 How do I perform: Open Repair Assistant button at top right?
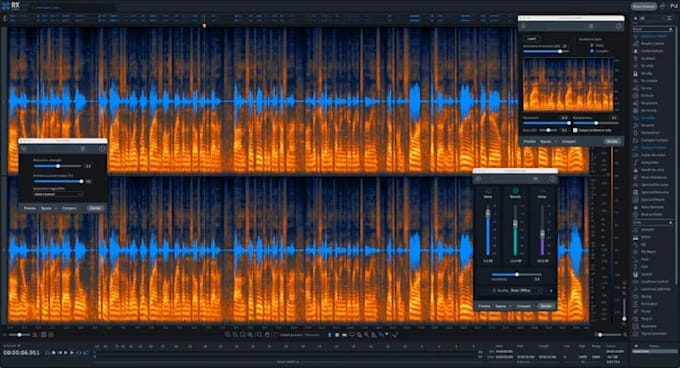click(644, 7)
